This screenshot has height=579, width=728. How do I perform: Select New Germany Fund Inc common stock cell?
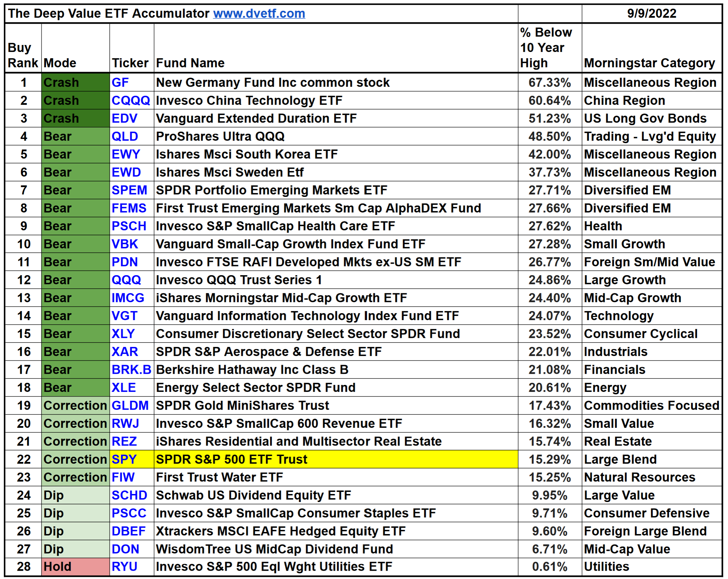[336, 83]
